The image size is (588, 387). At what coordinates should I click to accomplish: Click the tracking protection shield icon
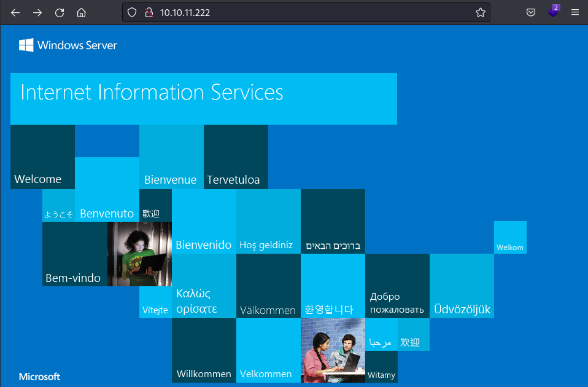point(132,13)
